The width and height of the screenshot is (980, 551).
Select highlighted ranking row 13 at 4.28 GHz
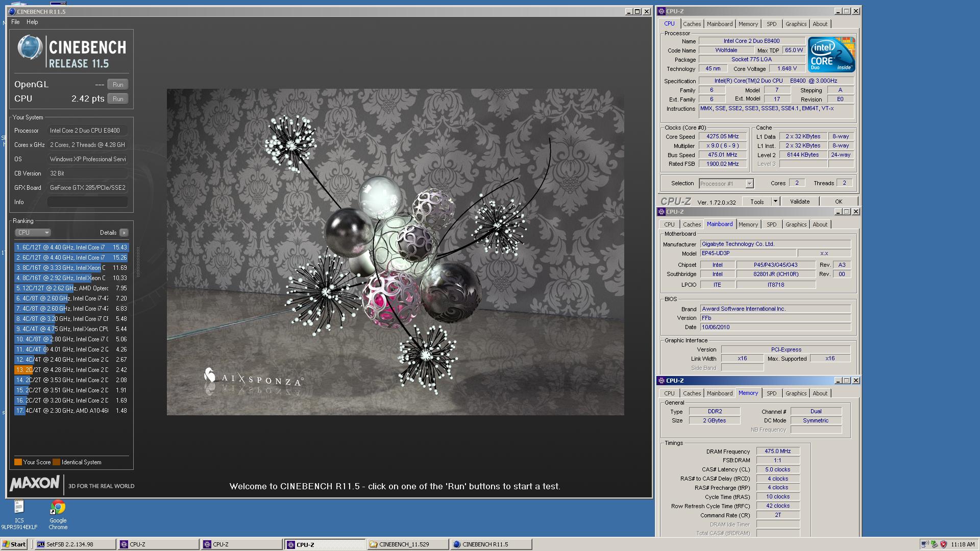71,370
